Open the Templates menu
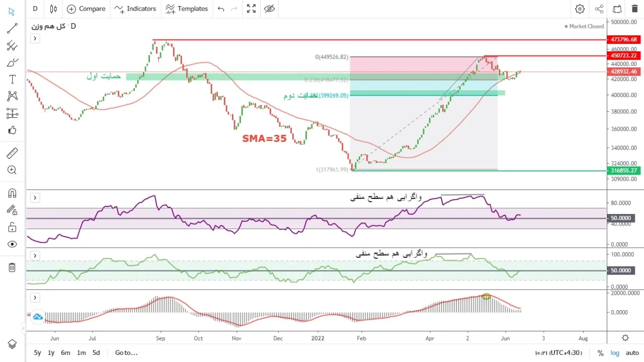The image size is (644, 362). (187, 9)
